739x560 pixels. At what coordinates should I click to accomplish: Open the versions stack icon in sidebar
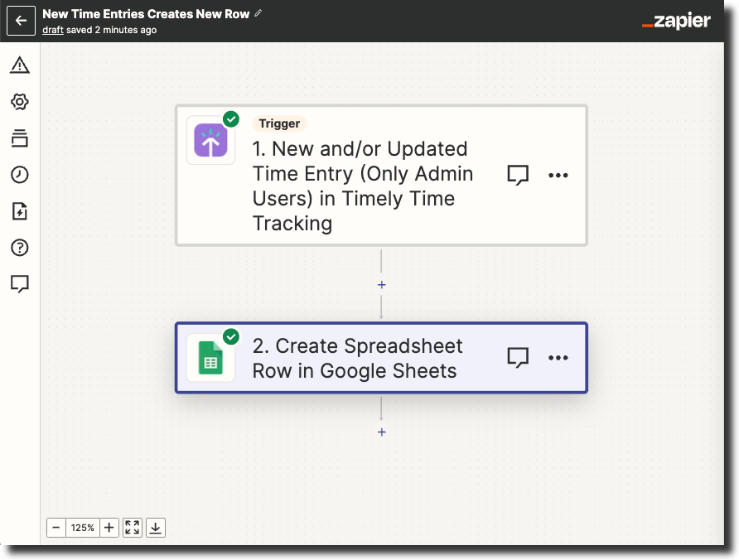point(20,138)
